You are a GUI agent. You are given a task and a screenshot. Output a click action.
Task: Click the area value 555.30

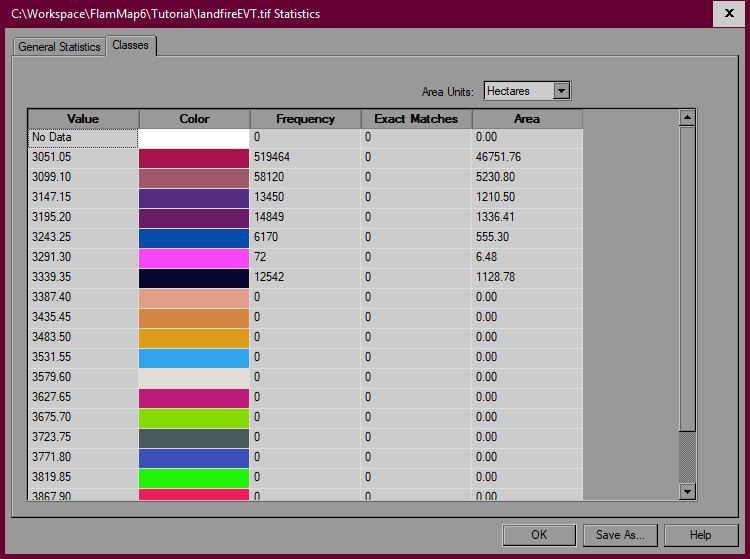point(493,237)
